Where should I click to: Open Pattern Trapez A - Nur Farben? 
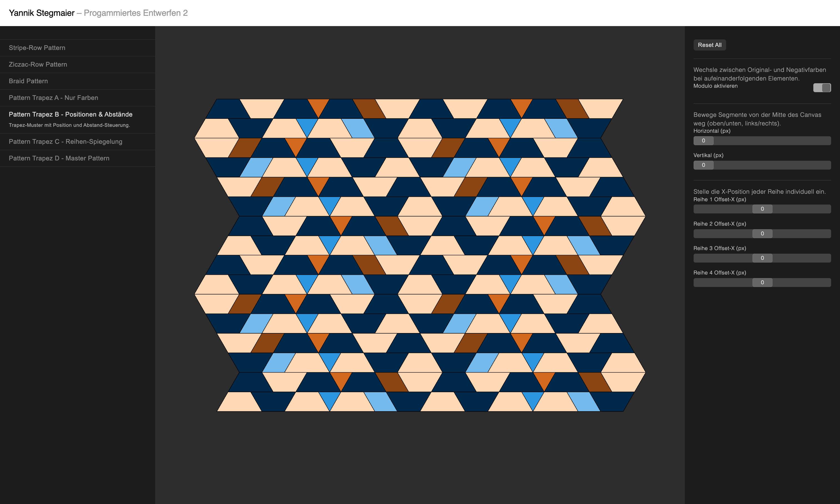[x=53, y=98]
